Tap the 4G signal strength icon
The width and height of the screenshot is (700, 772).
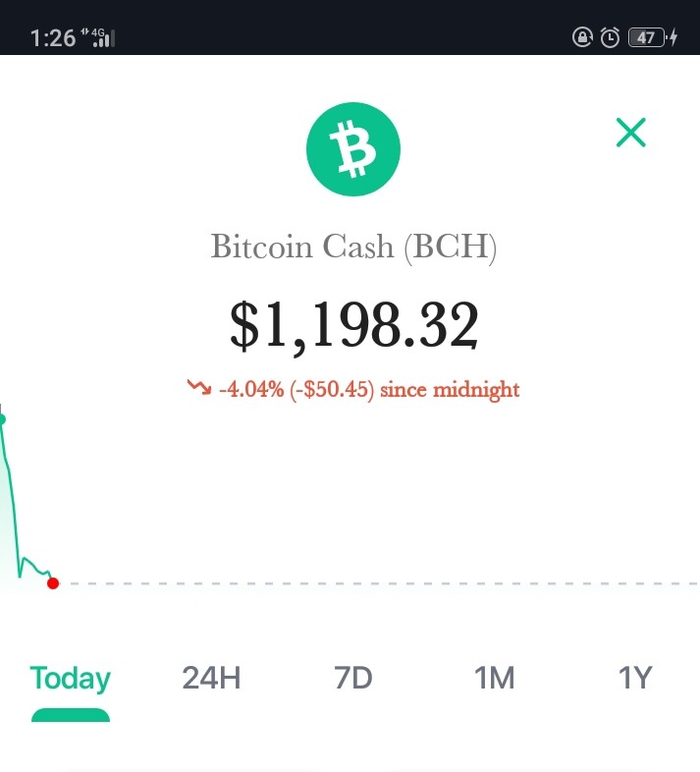coord(98,37)
